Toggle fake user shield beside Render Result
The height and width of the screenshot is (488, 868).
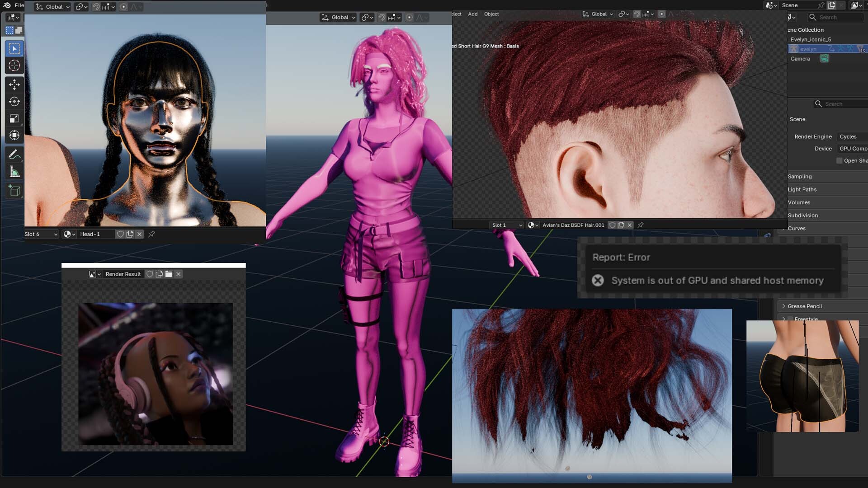click(150, 274)
